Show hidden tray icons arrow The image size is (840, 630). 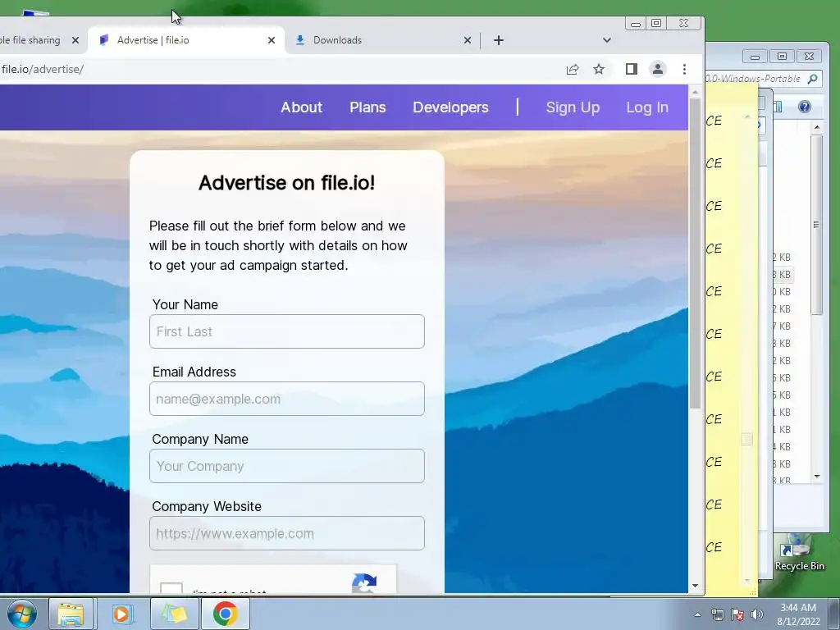click(697, 614)
